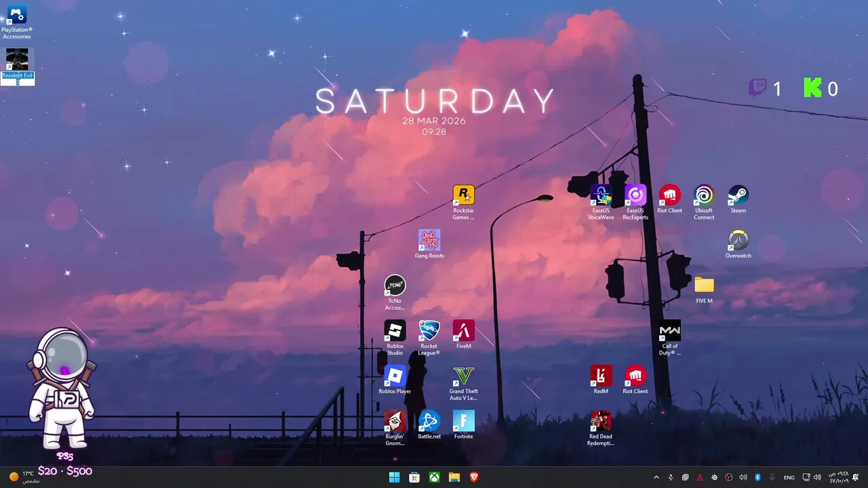Select the PlayStation Accessories desktop shortcut

17,22
